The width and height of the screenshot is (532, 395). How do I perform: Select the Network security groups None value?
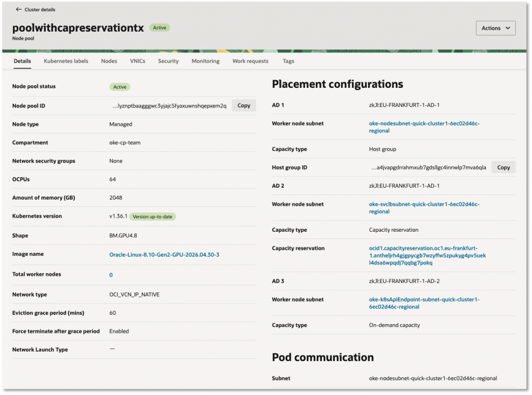pos(116,161)
